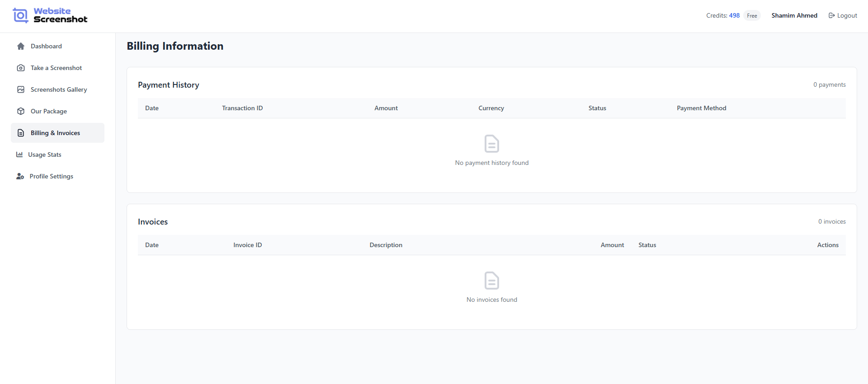Image resolution: width=868 pixels, height=384 pixels.
Task: Select Billing & Invoices sidebar item
Action: coord(57,133)
